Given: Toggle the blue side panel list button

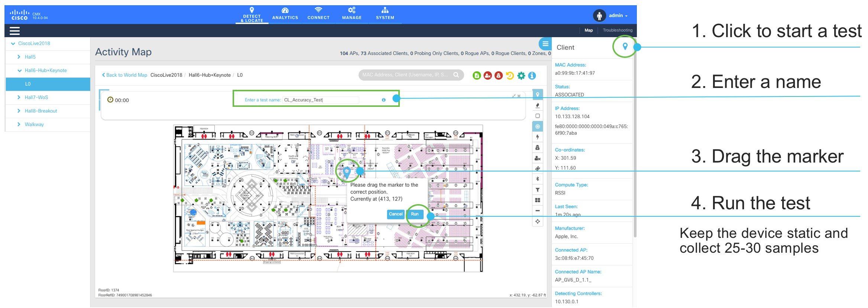Looking at the screenshot, I should coord(545,44).
